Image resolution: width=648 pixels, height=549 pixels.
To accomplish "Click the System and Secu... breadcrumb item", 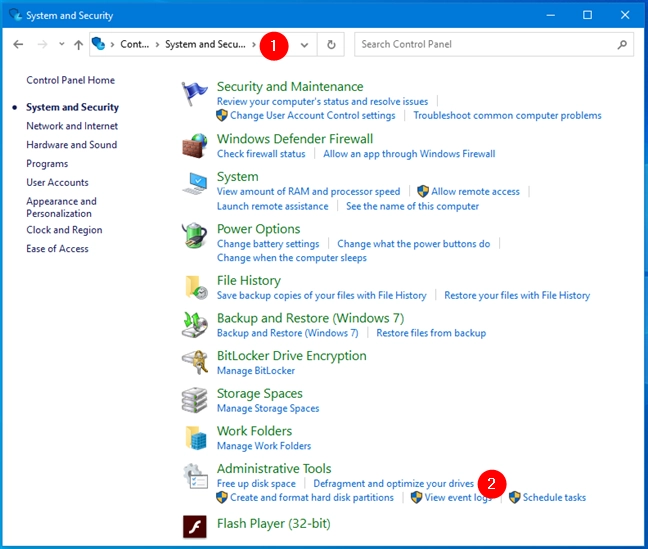I will point(205,44).
